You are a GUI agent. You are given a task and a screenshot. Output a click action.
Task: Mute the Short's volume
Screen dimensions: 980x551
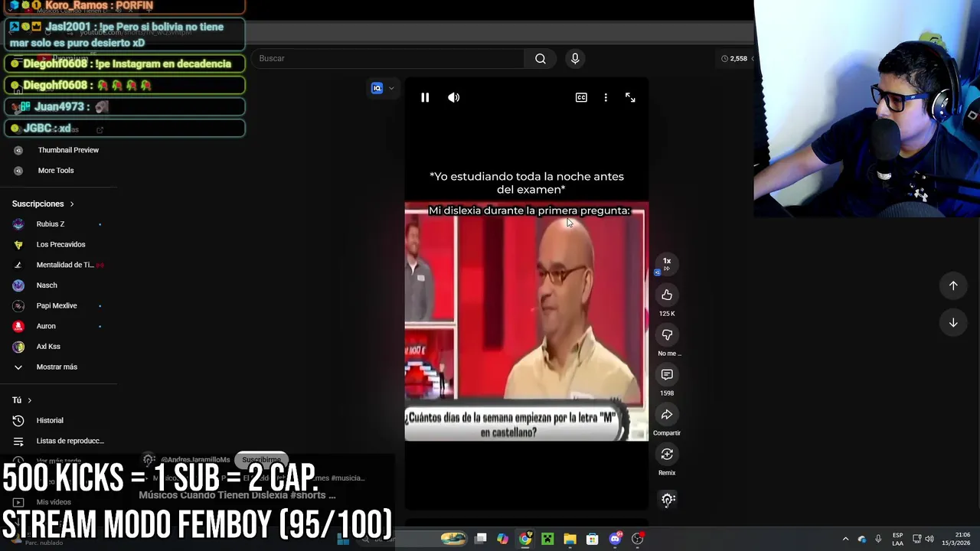pyautogui.click(x=454, y=97)
